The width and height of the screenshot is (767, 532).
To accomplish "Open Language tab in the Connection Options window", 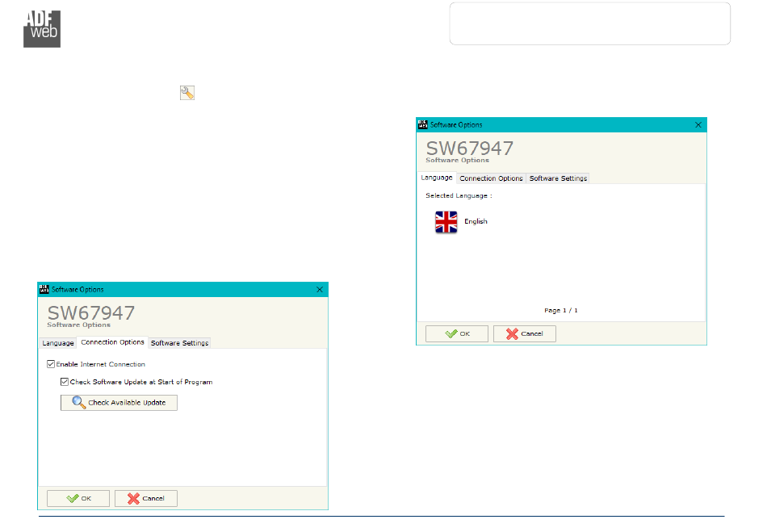I will (x=57, y=343).
